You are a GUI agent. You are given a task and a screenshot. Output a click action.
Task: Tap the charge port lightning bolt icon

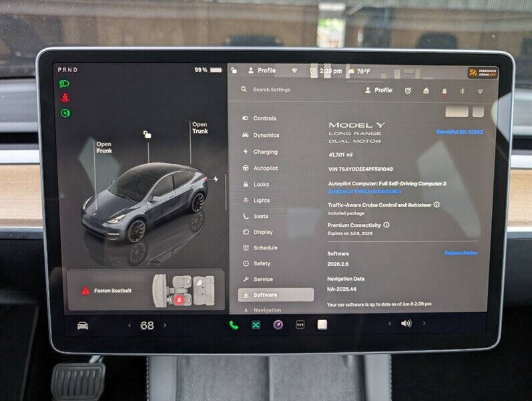[216, 178]
